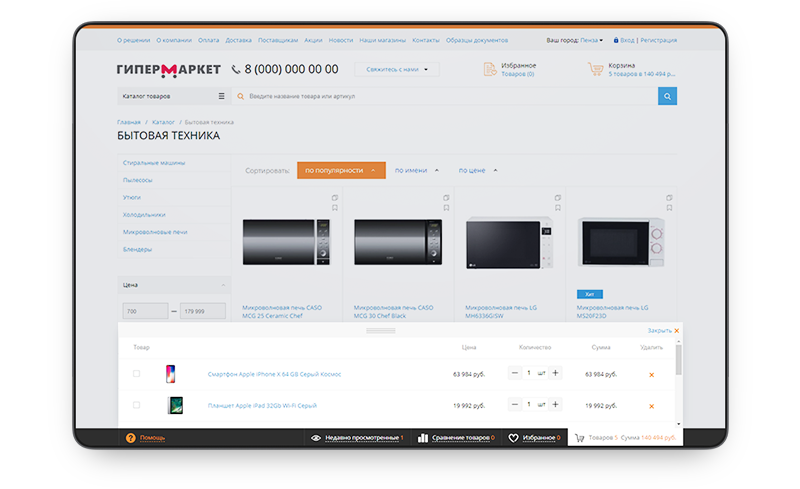
Task: Sort by по цене
Action: [x=478, y=170]
